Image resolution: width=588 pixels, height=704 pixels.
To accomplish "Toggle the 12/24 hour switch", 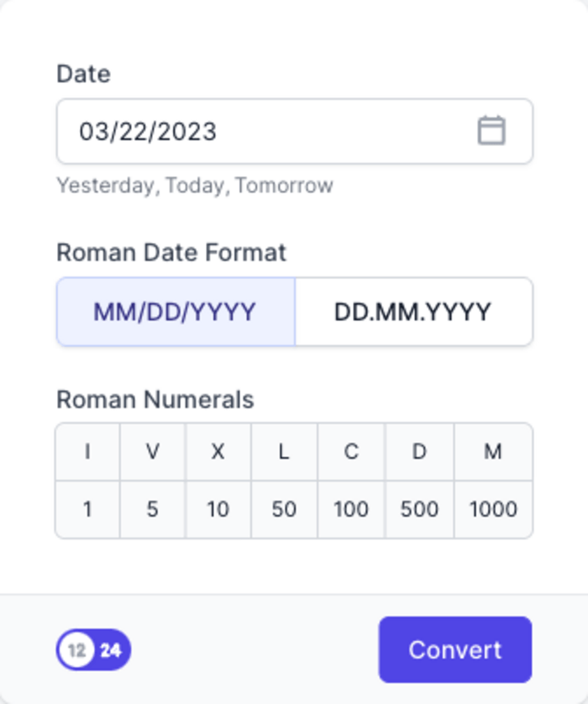I will tap(94, 650).
